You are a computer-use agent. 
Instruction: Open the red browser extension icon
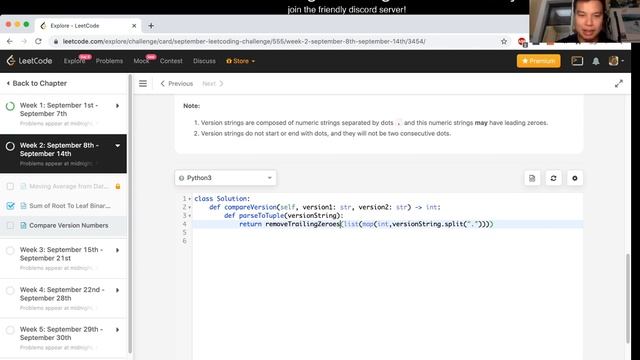coord(522,42)
